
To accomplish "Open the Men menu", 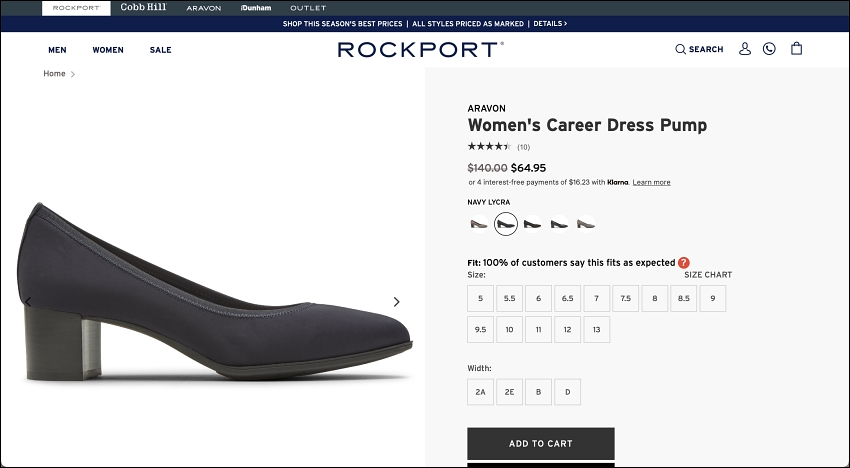I will click(57, 50).
